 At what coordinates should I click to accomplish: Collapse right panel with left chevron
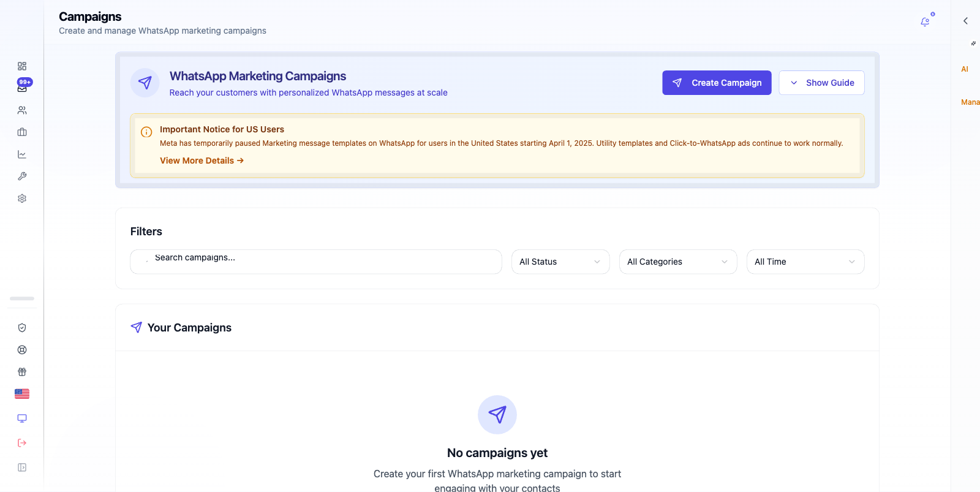tap(965, 21)
